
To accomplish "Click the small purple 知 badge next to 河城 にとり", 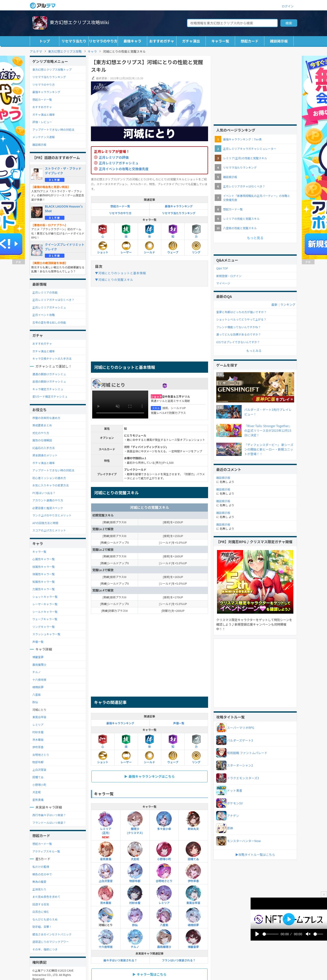I will click(165, 385).
